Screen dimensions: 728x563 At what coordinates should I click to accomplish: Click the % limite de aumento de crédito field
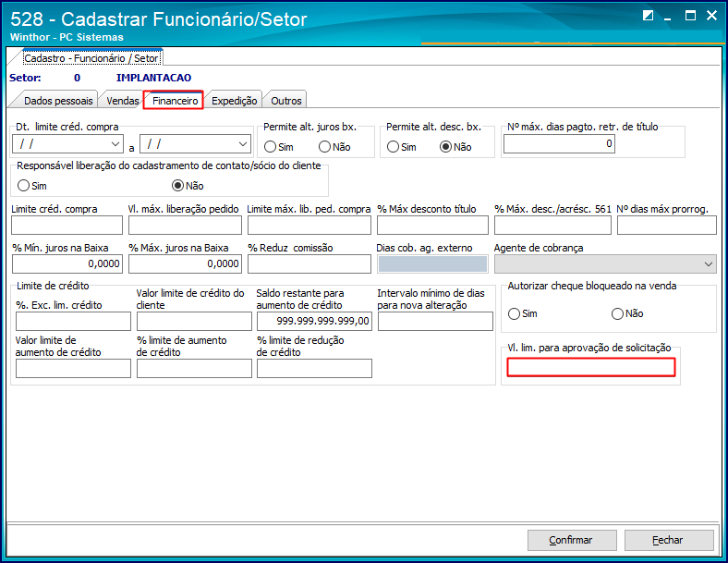[x=194, y=368]
